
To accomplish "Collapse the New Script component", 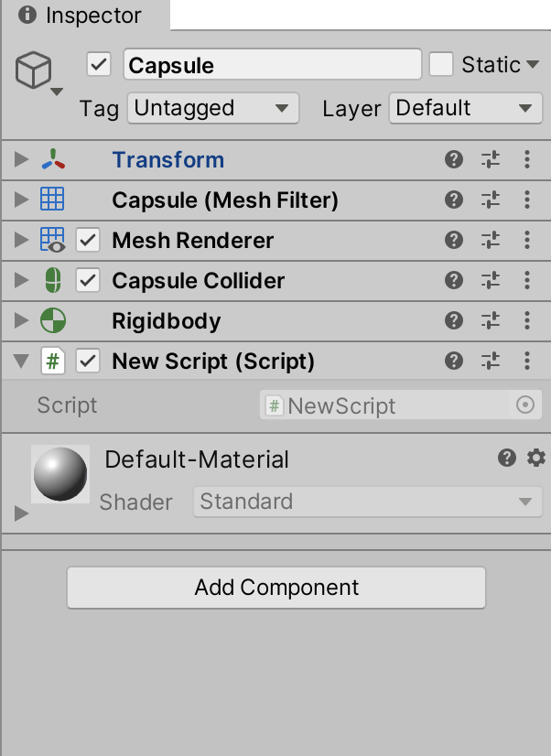I will (21, 362).
